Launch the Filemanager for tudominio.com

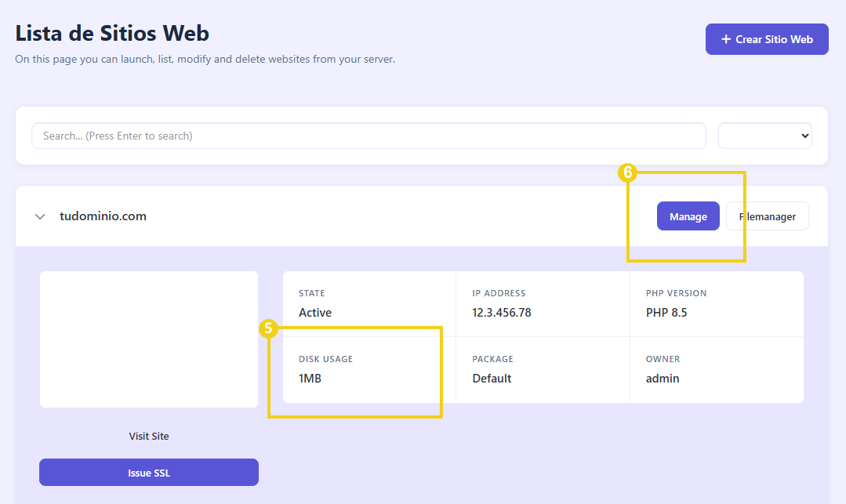coord(768,216)
